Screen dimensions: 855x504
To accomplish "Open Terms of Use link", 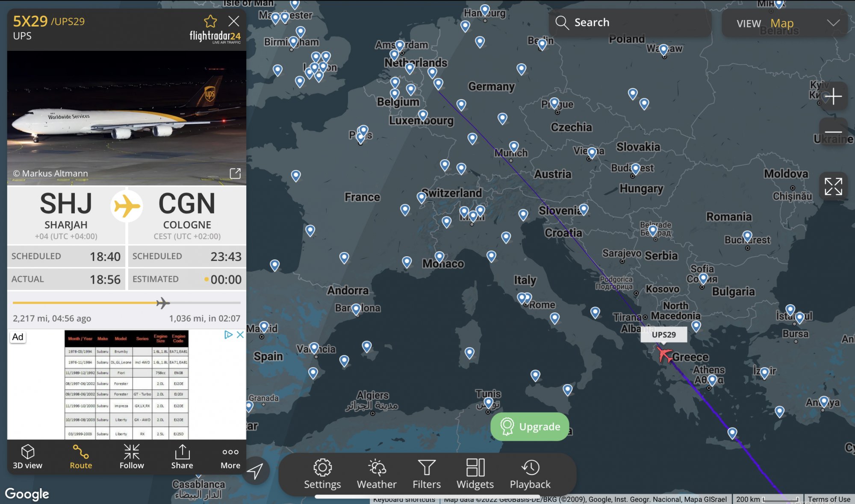I will 829,499.
